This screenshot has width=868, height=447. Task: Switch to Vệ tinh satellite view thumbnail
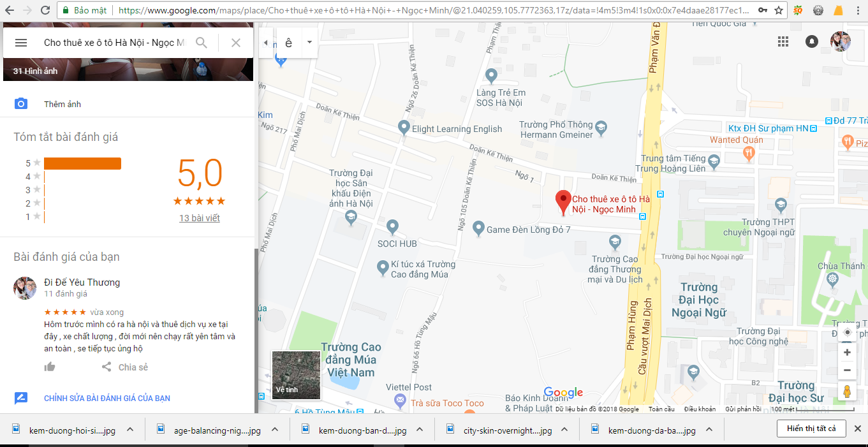click(x=297, y=375)
